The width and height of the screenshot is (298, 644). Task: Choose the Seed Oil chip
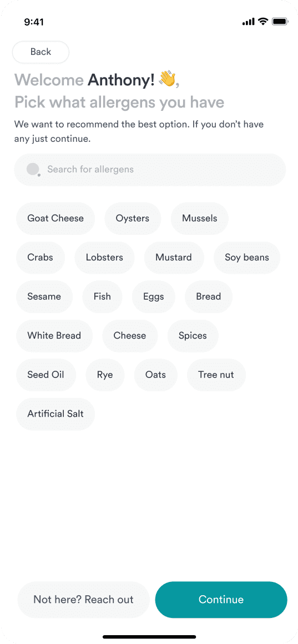[46, 375]
